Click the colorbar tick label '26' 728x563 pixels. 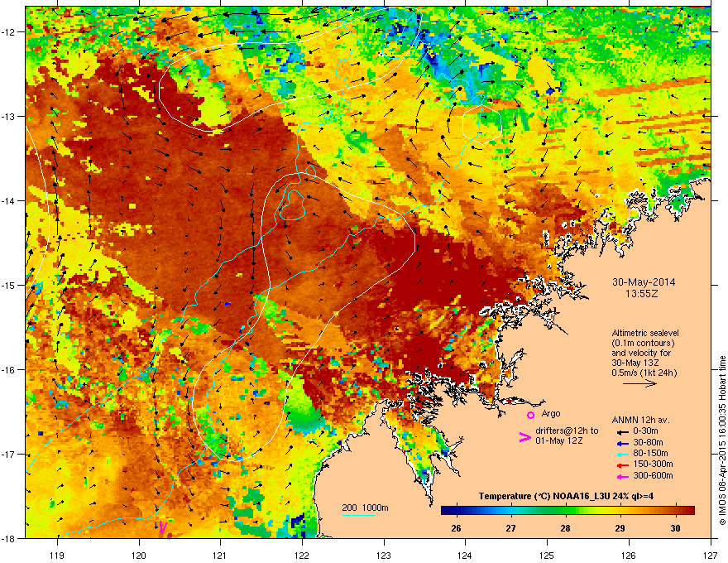(x=456, y=528)
